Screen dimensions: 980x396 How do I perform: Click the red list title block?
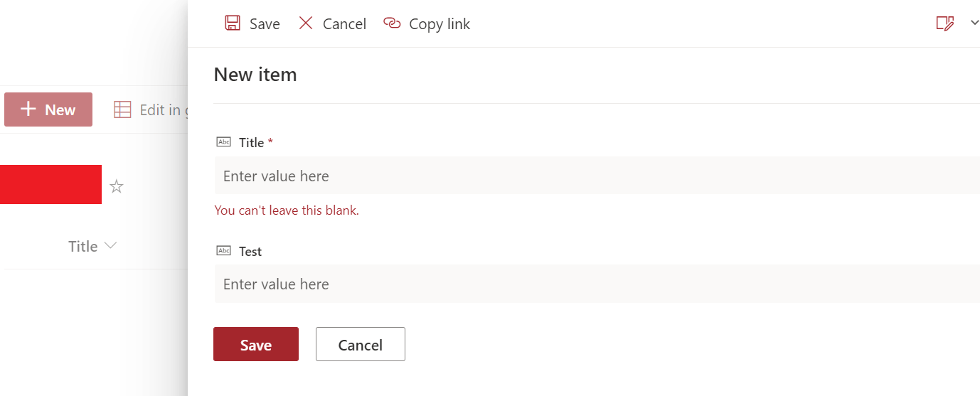[x=50, y=184]
